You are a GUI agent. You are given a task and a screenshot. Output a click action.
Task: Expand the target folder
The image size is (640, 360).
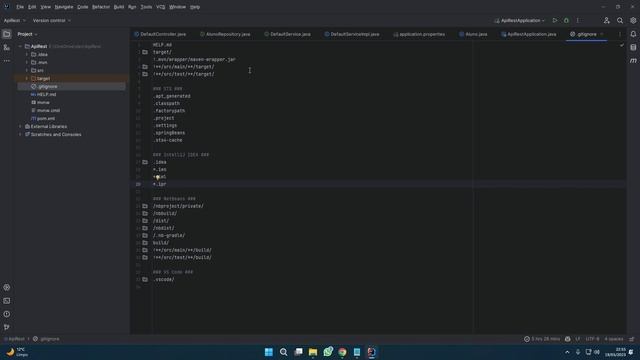pyautogui.click(x=27, y=78)
